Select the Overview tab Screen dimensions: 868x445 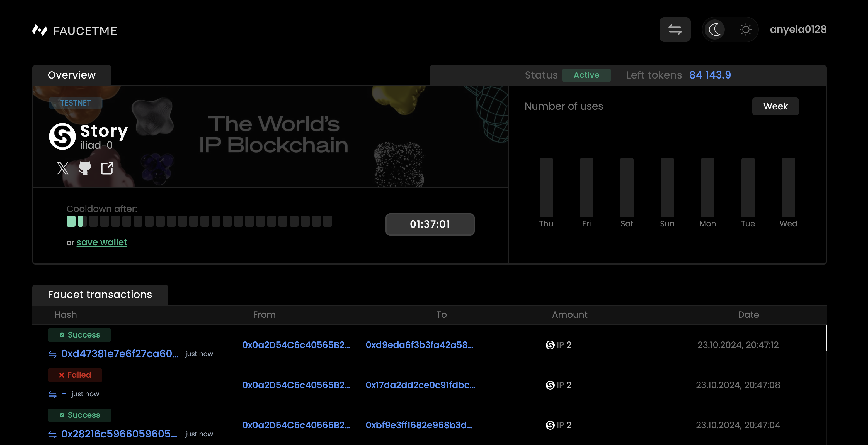tap(72, 75)
